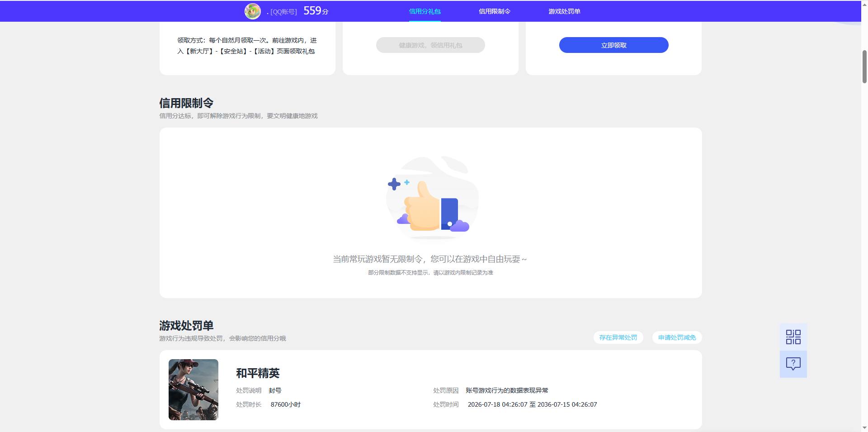
Task: Click the 559分 credit score
Action: click(x=316, y=11)
